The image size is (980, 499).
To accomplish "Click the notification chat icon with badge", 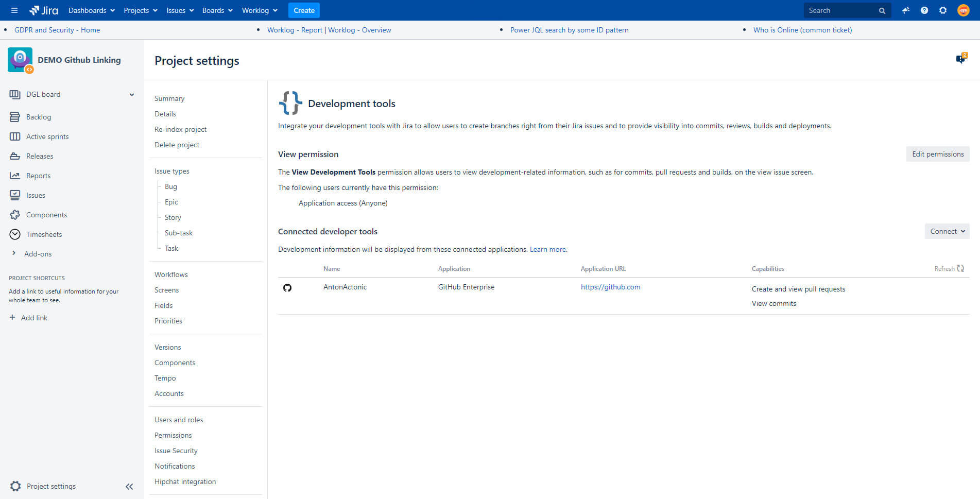I will (x=961, y=59).
